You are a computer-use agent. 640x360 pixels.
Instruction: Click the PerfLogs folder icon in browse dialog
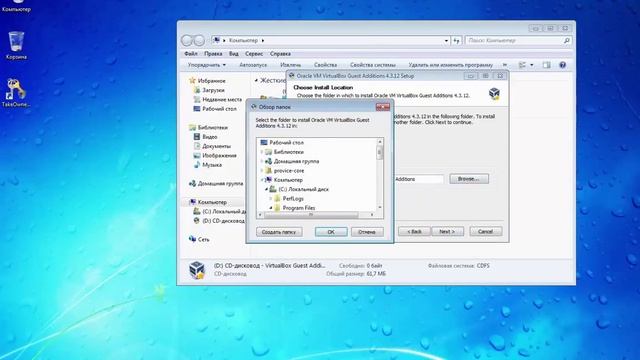277,198
